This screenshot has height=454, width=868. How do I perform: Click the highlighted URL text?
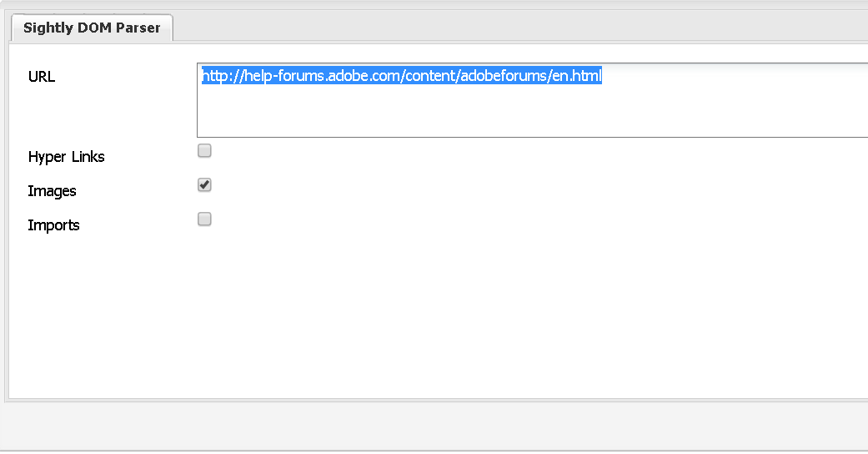coord(401,76)
